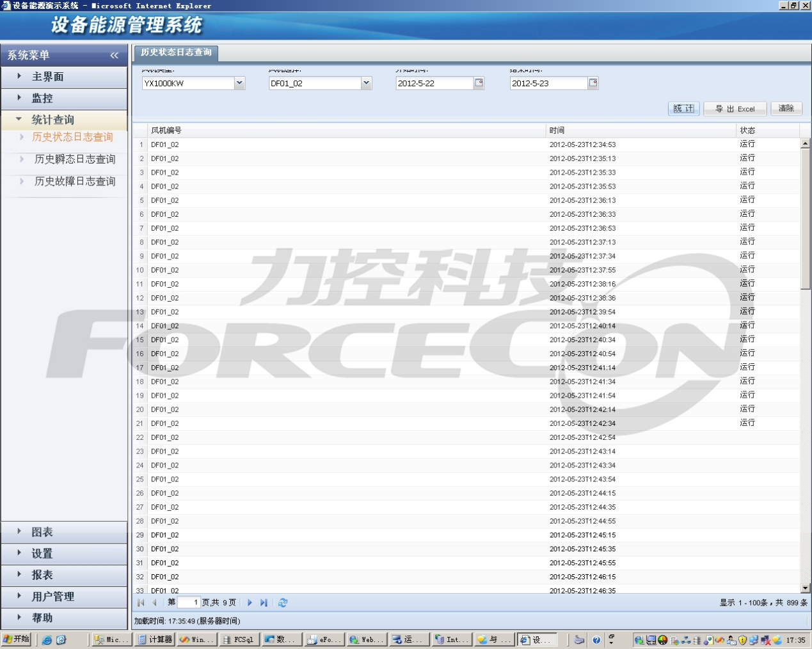Click the grid scrollbar down arrow
This screenshot has height=649, width=812.
806,588
